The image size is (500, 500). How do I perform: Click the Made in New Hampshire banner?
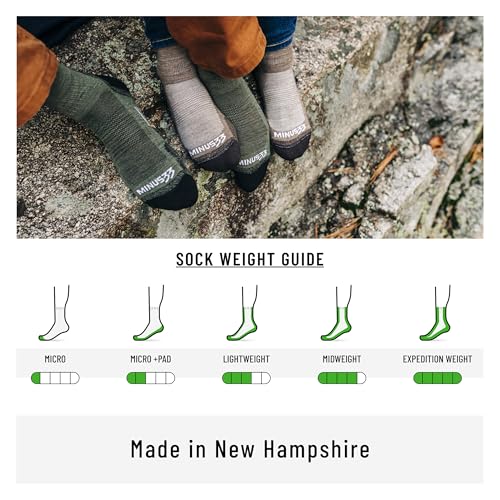coord(250,449)
